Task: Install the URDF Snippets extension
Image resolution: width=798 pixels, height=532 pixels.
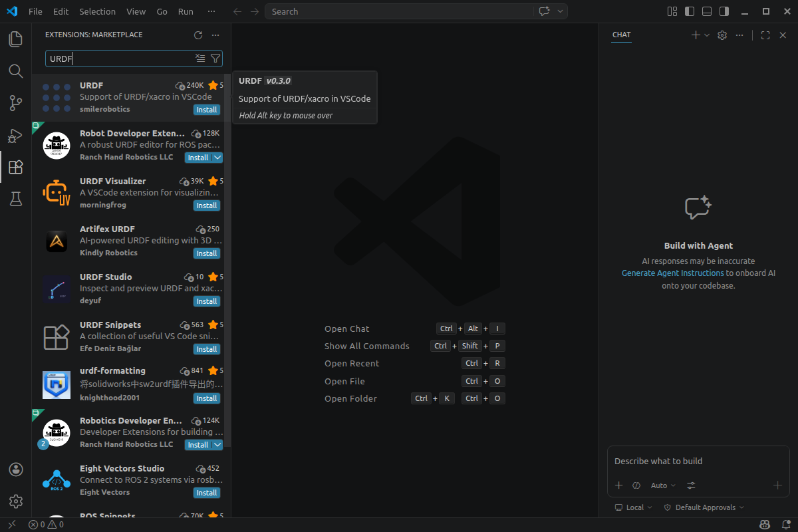Action: point(207,349)
